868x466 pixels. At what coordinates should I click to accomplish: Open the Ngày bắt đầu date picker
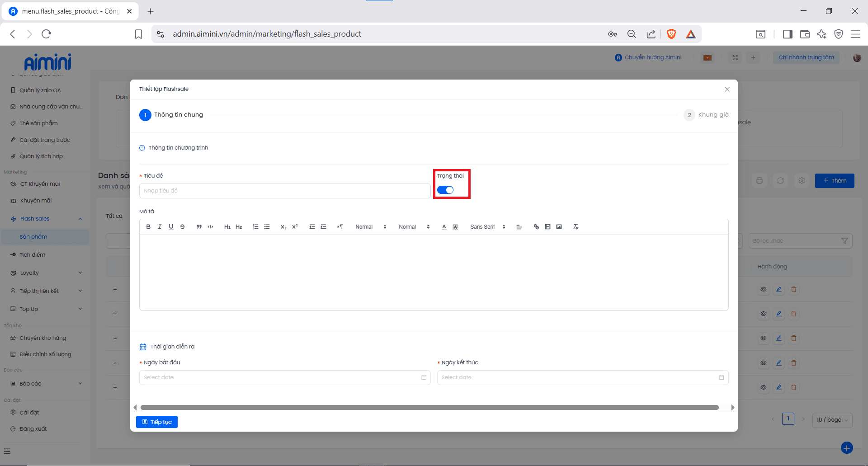(284, 377)
